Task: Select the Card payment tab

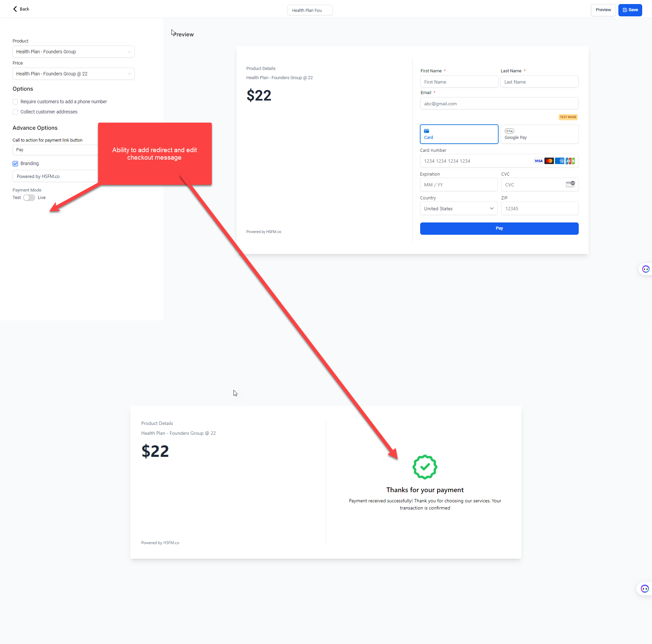Action: tap(459, 134)
